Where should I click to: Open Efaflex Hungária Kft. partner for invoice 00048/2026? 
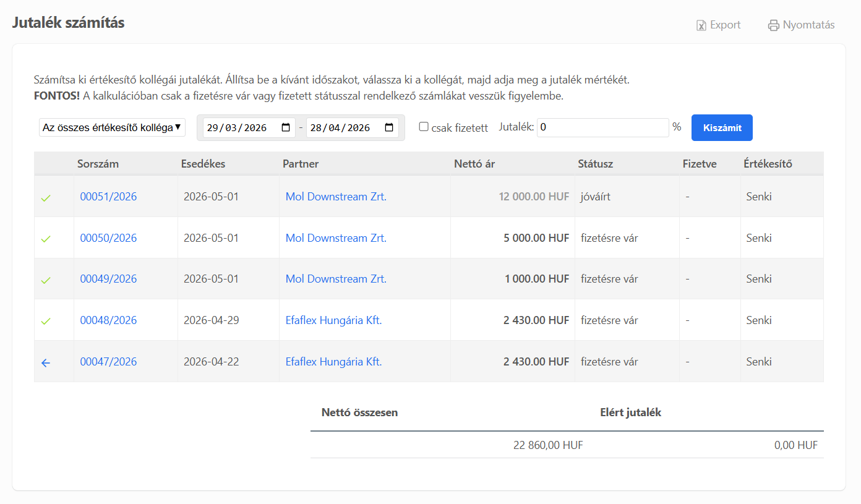[333, 320]
